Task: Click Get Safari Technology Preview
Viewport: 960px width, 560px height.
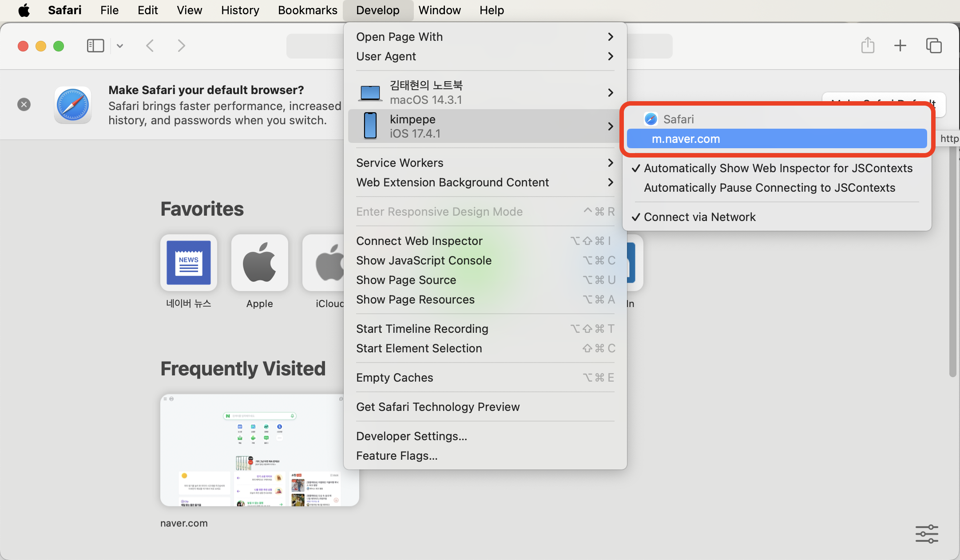Action: pyautogui.click(x=437, y=407)
